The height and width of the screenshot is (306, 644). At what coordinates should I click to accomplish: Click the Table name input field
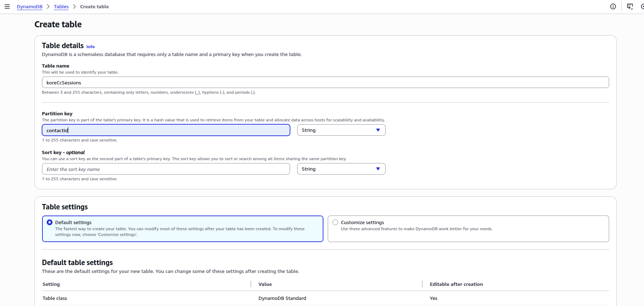325,83
